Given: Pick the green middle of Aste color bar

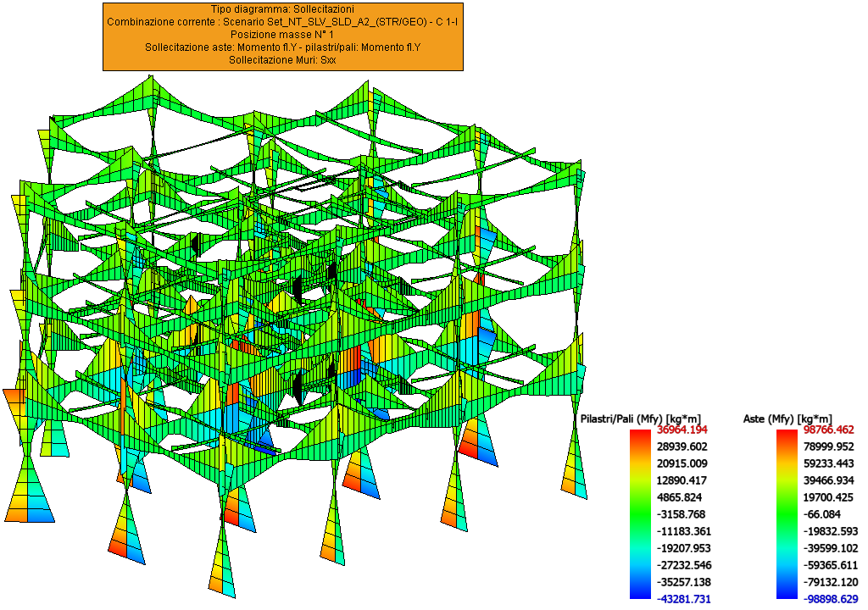Looking at the screenshot, I should [x=787, y=514].
